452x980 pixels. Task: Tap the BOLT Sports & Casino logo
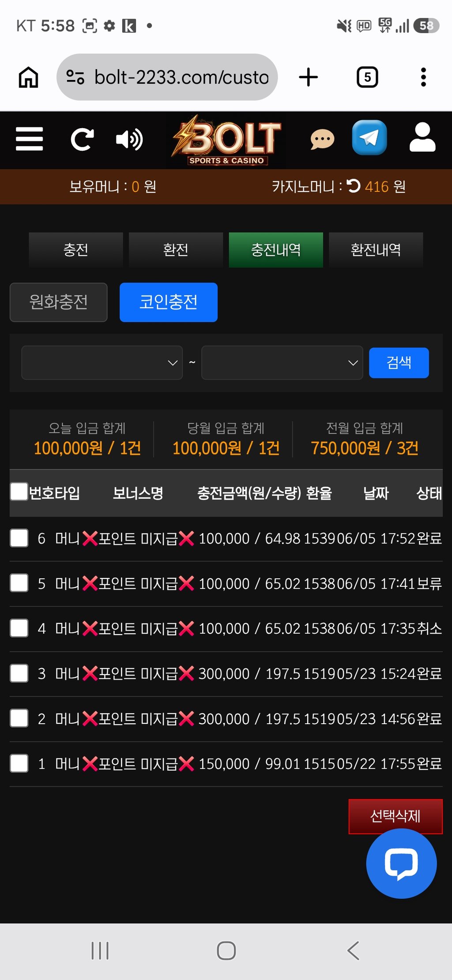tap(226, 140)
